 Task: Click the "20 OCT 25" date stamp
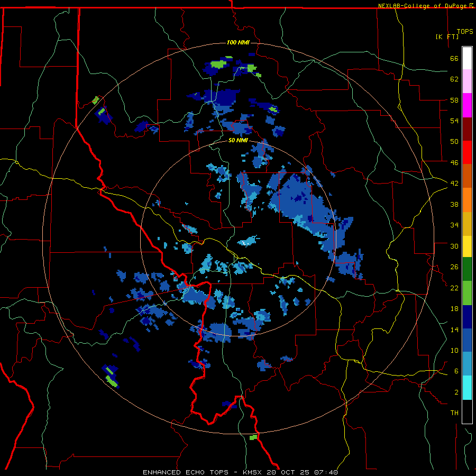pos(288,472)
